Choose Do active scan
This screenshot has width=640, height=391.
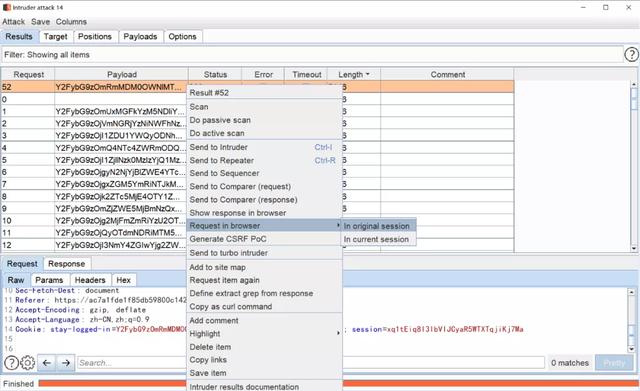(264, 133)
